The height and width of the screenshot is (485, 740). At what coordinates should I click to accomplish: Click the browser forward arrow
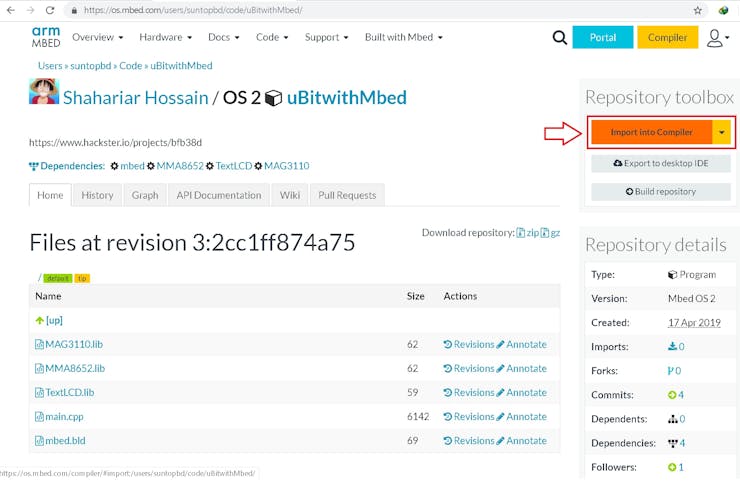[30, 10]
